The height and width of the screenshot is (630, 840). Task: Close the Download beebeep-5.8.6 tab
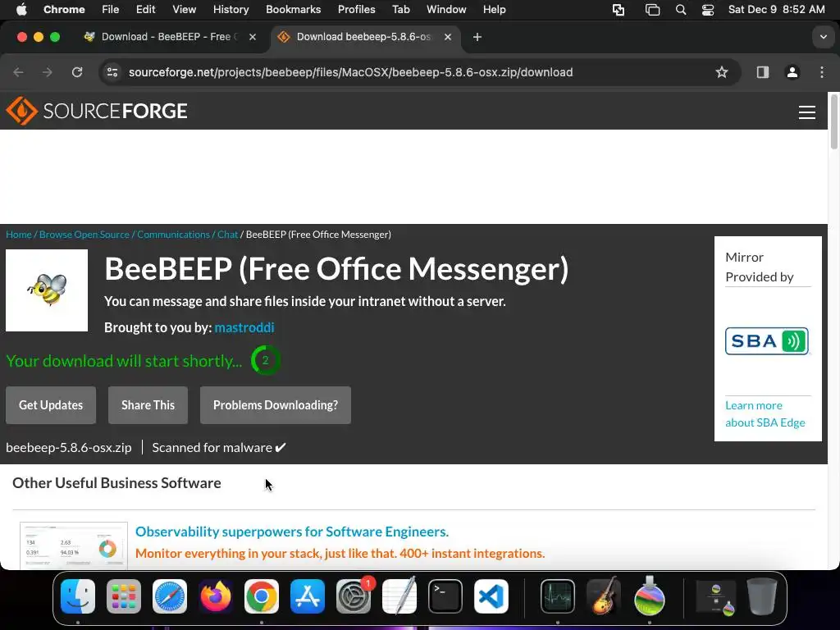(448, 37)
